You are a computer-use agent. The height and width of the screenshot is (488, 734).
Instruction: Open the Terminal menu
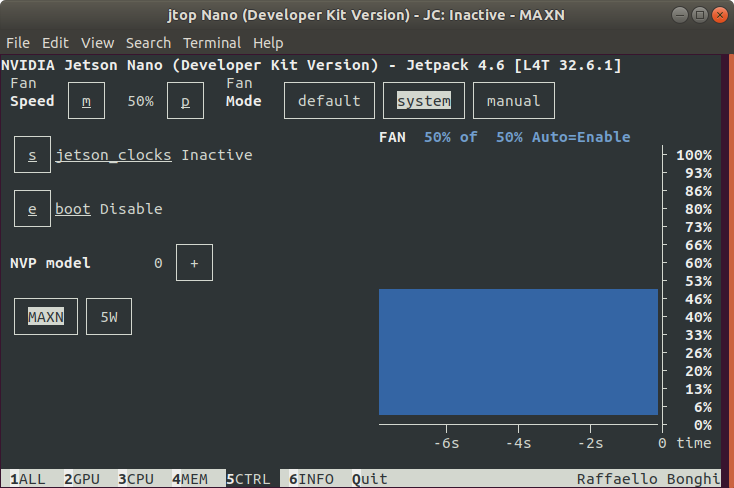212,43
